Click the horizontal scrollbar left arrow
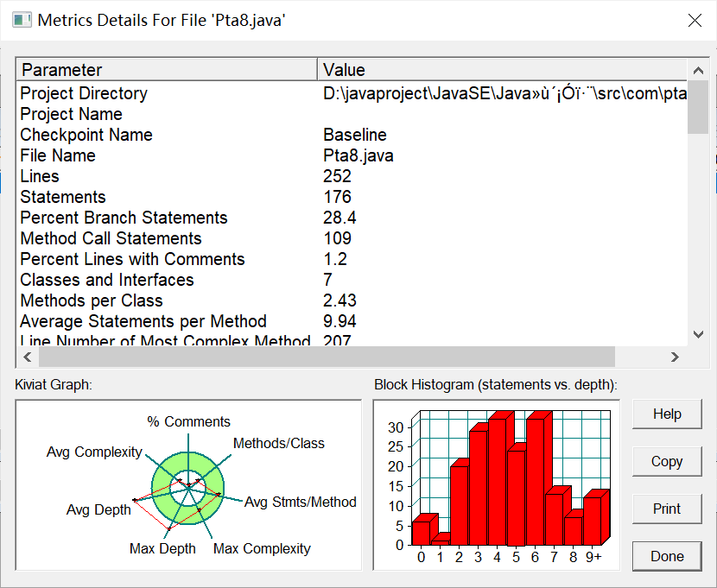 (x=28, y=357)
